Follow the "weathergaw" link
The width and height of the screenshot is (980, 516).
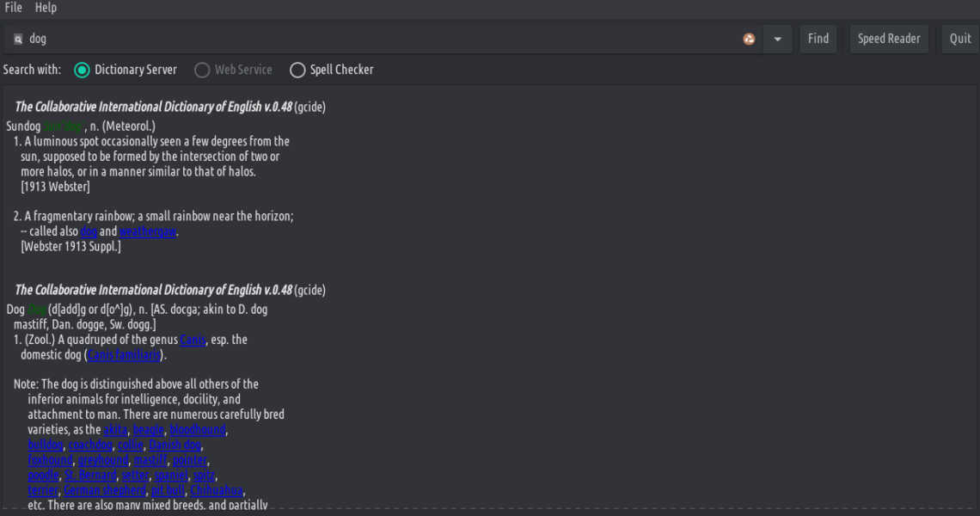(x=148, y=231)
